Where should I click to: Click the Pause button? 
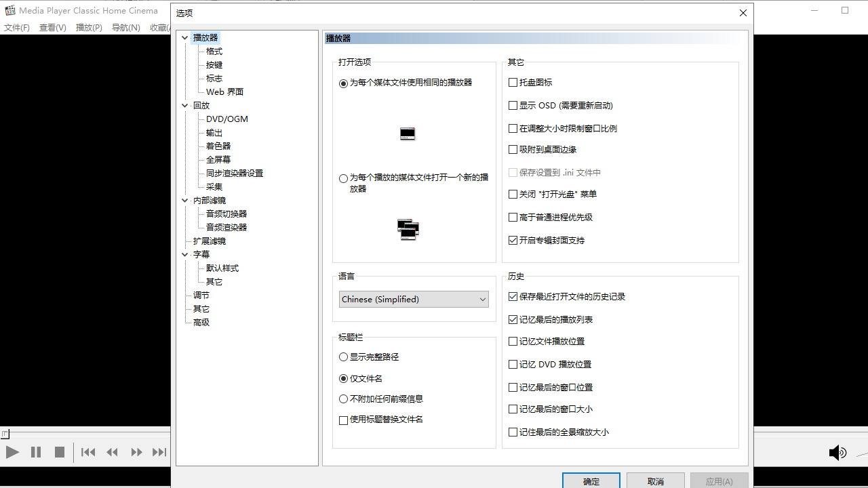(36, 452)
